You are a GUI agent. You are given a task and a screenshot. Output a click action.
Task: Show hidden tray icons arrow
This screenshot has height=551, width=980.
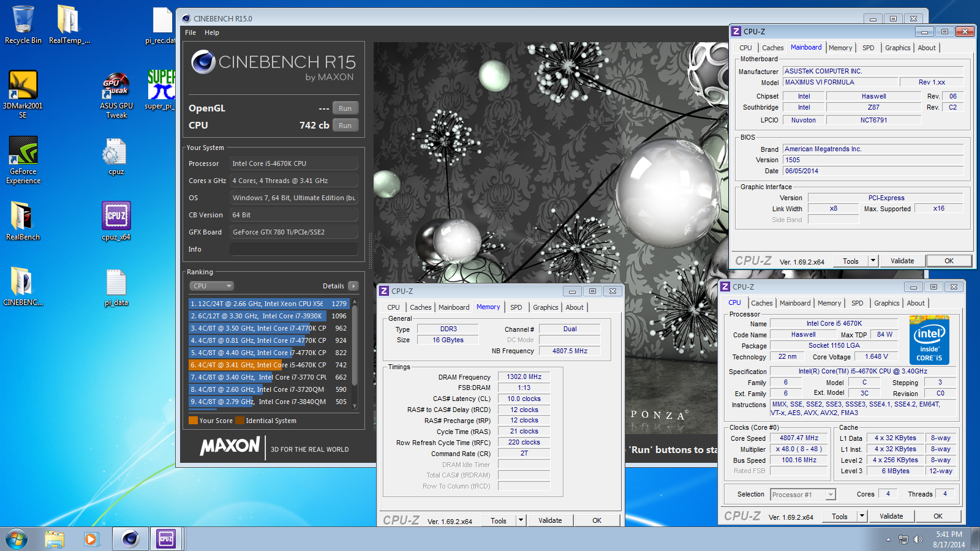888,539
